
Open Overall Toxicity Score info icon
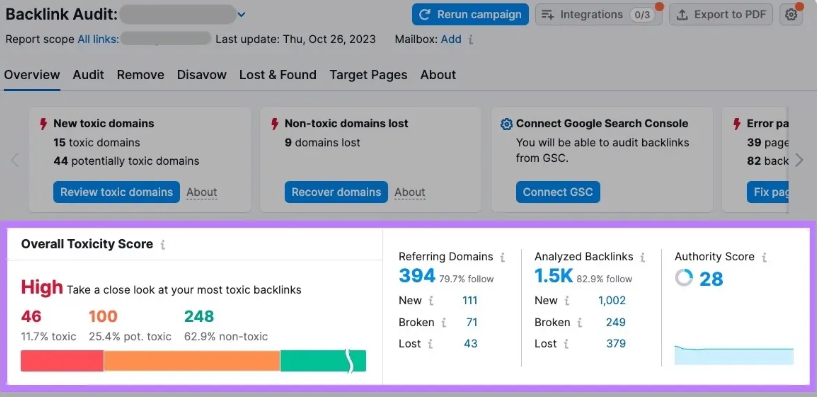163,244
